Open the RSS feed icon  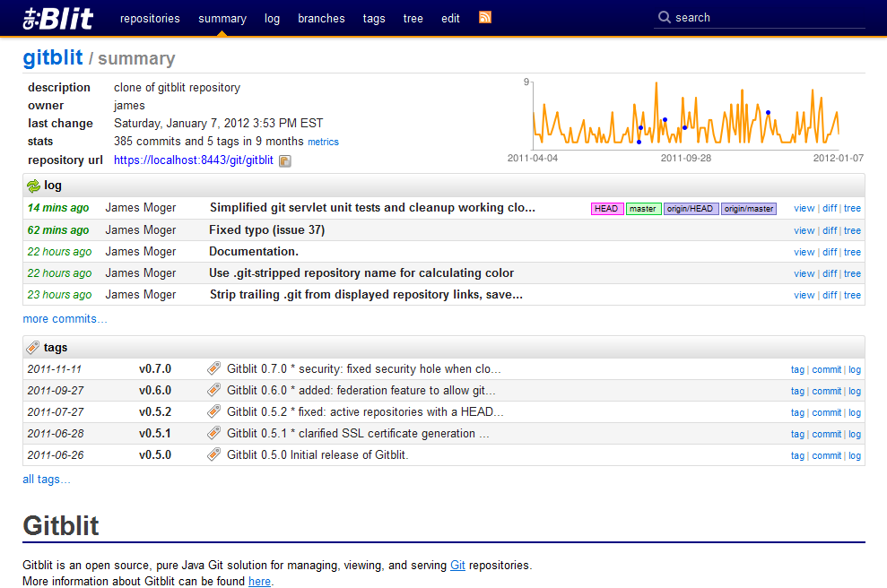click(x=485, y=18)
